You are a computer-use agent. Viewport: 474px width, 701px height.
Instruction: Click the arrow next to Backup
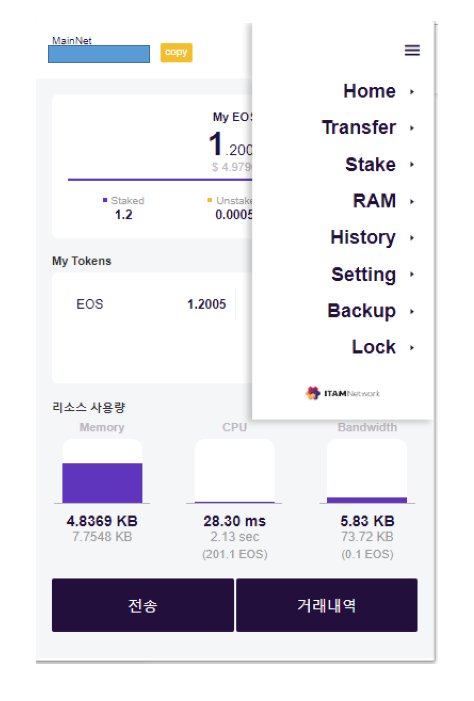[412, 311]
